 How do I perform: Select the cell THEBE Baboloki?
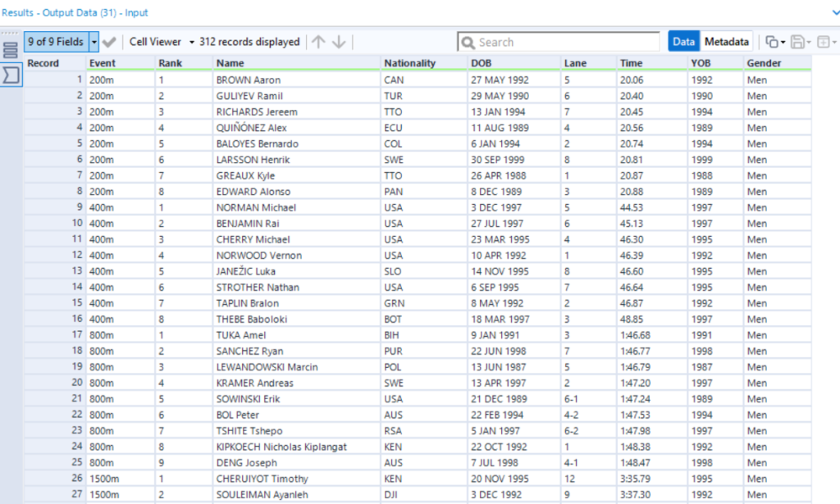pos(297,319)
